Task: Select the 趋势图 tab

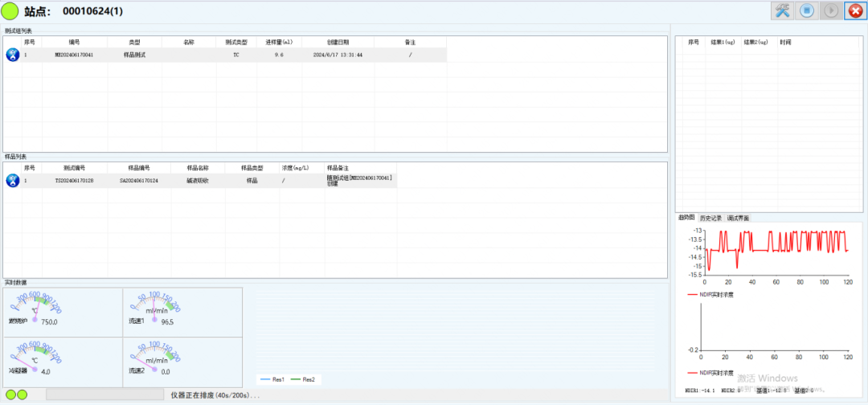Action: point(686,218)
